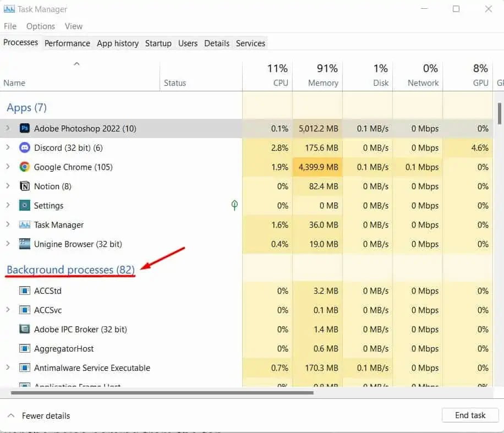Sort processes by Disk column

tap(368, 75)
